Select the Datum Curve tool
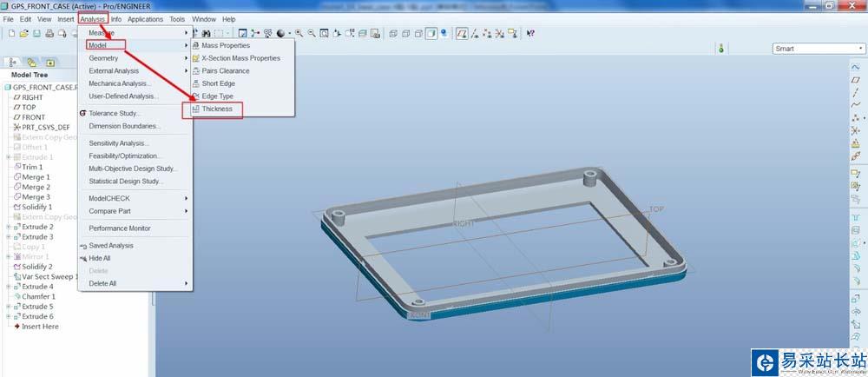868x377 pixels. (x=855, y=105)
